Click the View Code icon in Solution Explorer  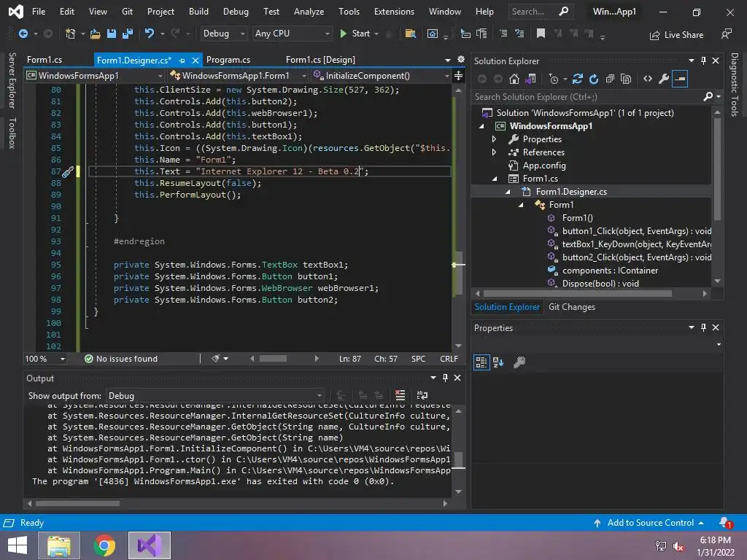tap(648, 79)
